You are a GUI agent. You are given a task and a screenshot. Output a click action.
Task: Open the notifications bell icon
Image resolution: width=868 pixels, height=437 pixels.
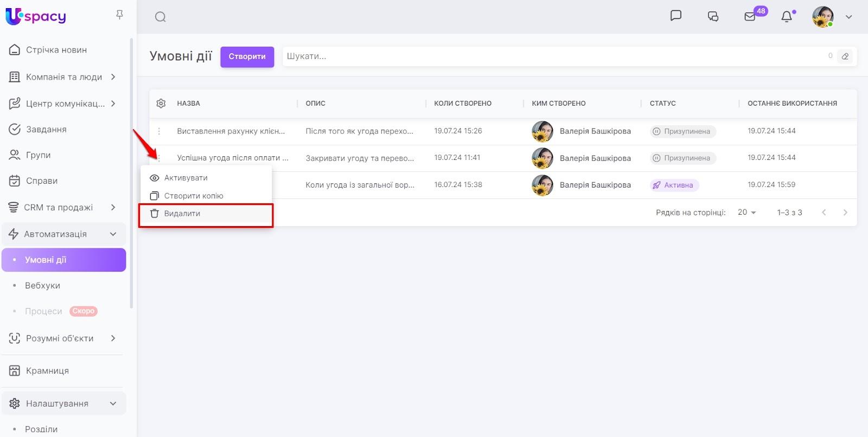click(786, 17)
